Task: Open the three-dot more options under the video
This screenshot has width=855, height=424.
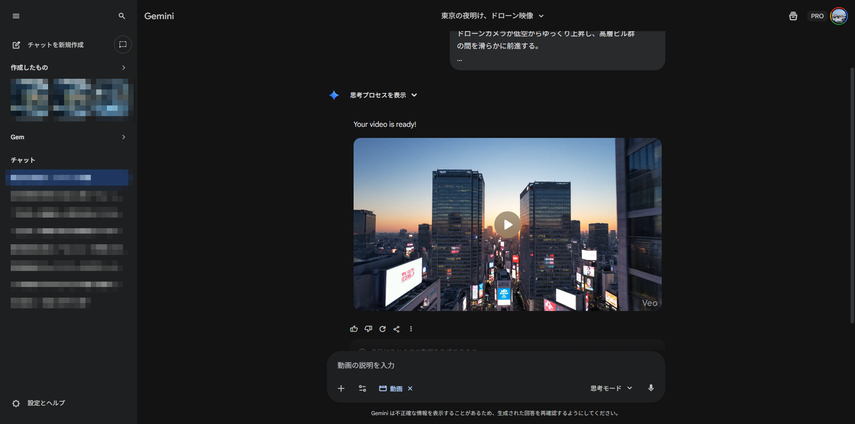Action: click(411, 329)
